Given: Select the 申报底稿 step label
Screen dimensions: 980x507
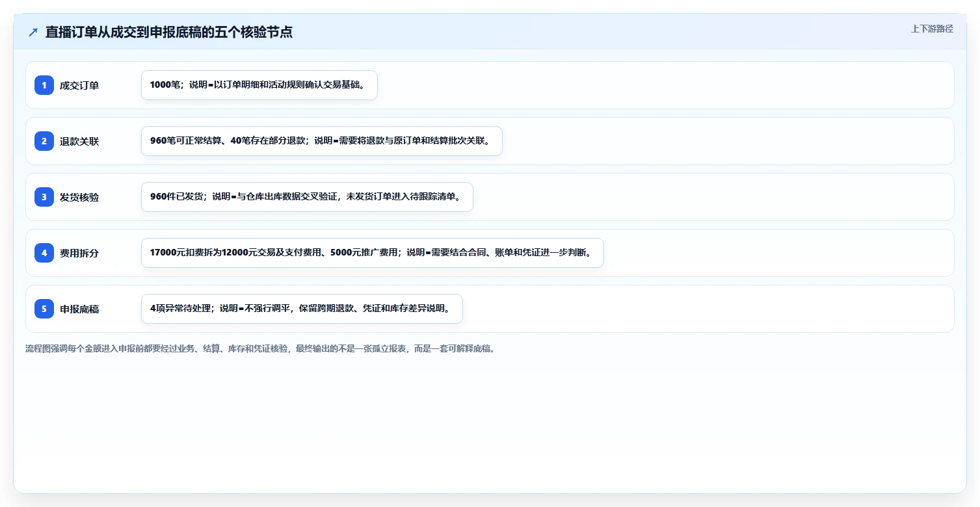Looking at the screenshot, I should click(x=79, y=309).
